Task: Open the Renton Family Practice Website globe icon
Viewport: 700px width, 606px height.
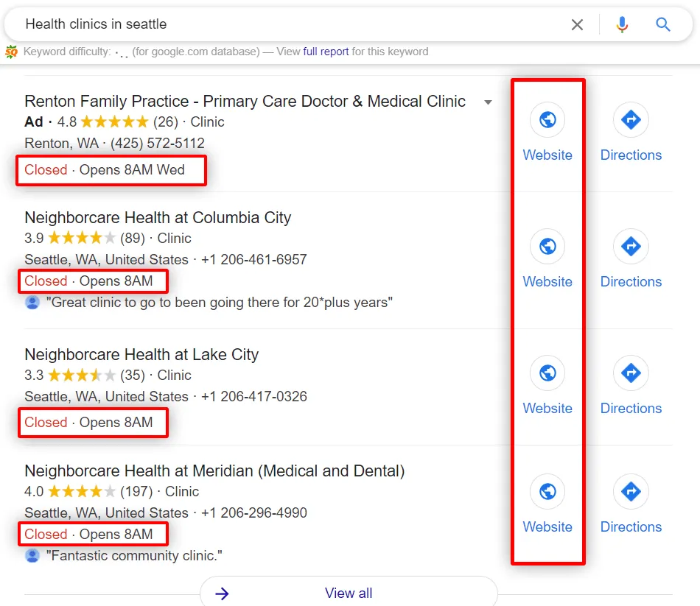Action: point(547,120)
